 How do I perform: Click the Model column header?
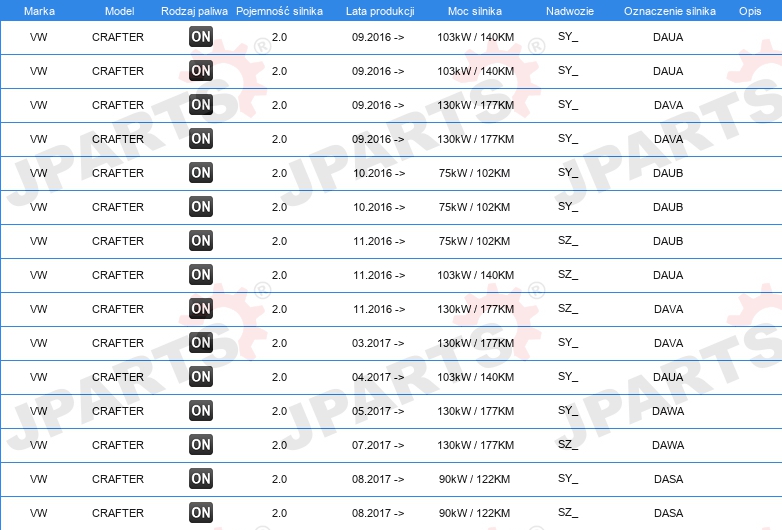(x=119, y=11)
